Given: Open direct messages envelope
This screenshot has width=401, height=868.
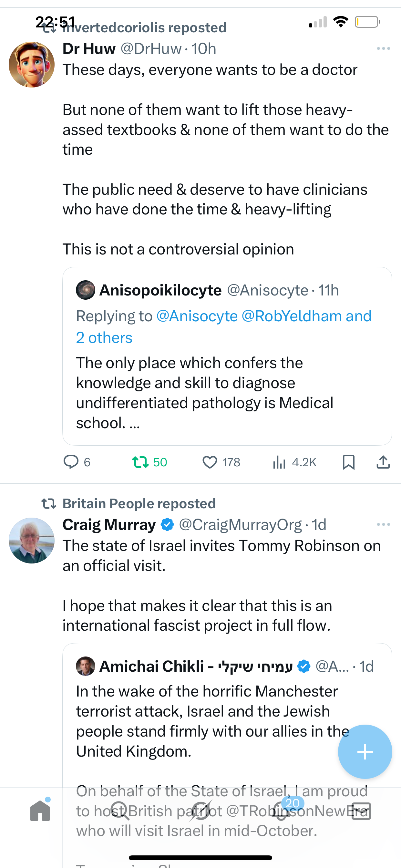Looking at the screenshot, I should click(361, 811).
